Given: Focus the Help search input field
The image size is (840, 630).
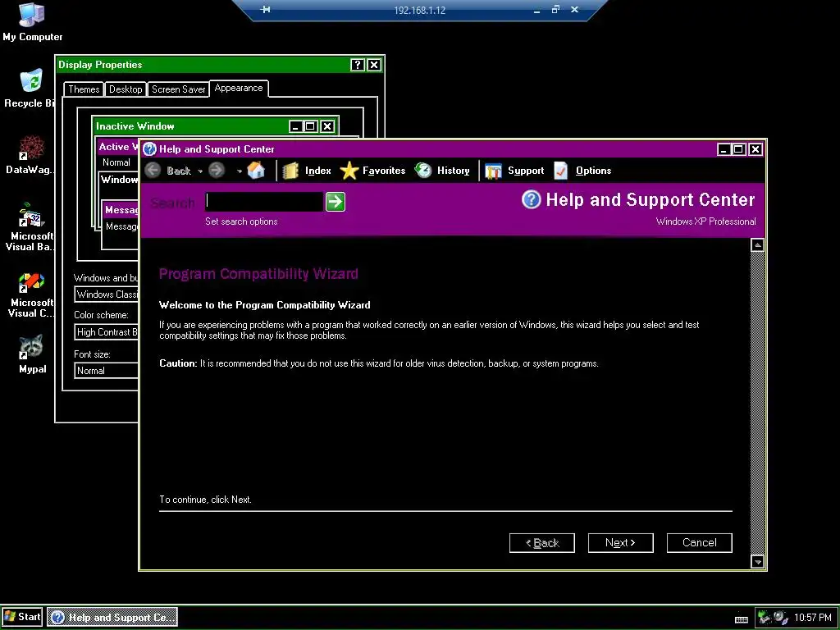Looking at the screenshot, I should click(264, 202).
